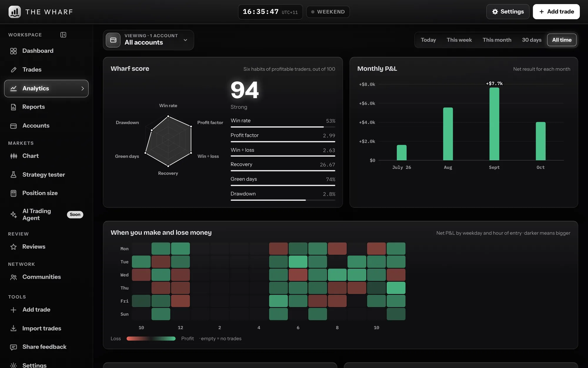Screen dimensions: 588x368
Task: Select the This week range
Action: (459, 40)
